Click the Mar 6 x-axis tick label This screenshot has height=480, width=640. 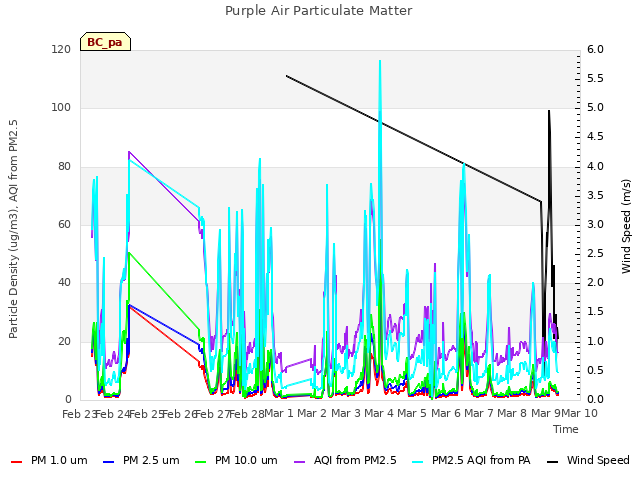[446, 413]
